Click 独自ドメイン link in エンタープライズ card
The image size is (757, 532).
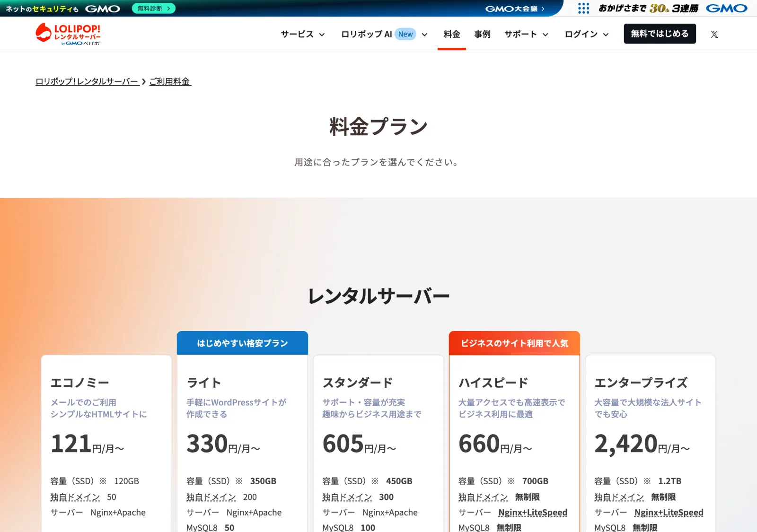pos(619,497)
